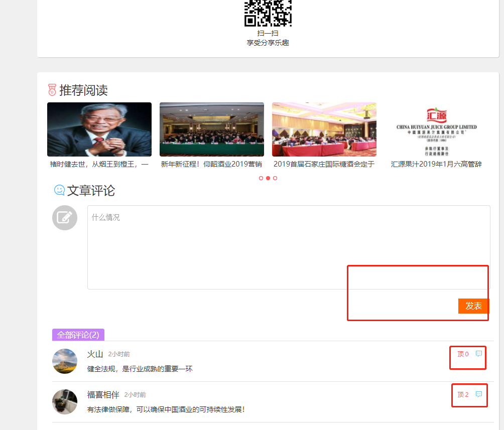Screen dimensions: 504x430
Task: Select the third carousel page dot
Action: coord(275,178)
